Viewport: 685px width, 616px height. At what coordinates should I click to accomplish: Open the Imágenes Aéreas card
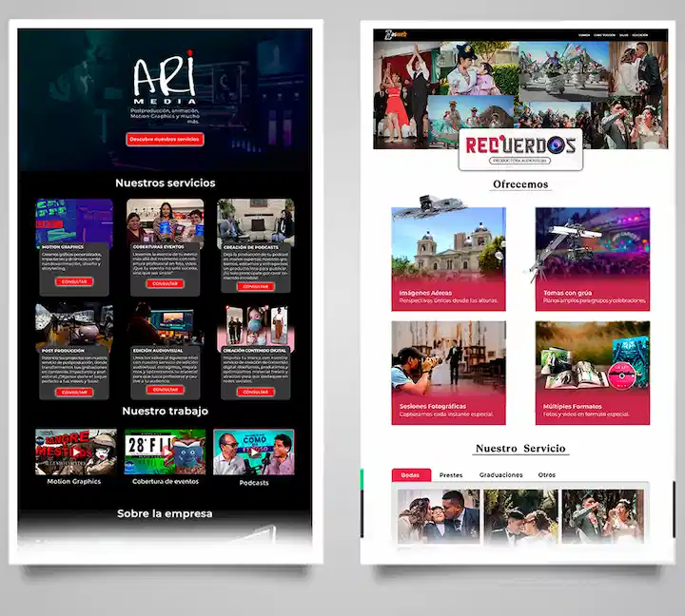[449, 260]
